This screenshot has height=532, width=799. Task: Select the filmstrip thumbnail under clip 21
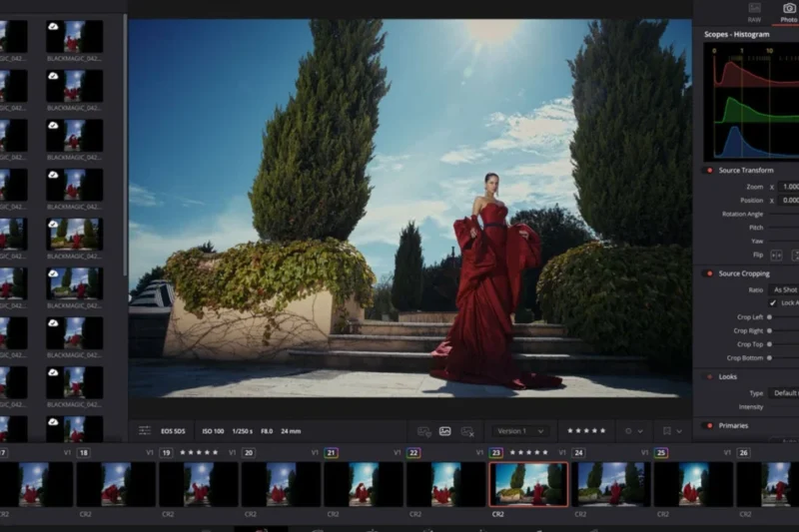point(364,485)
